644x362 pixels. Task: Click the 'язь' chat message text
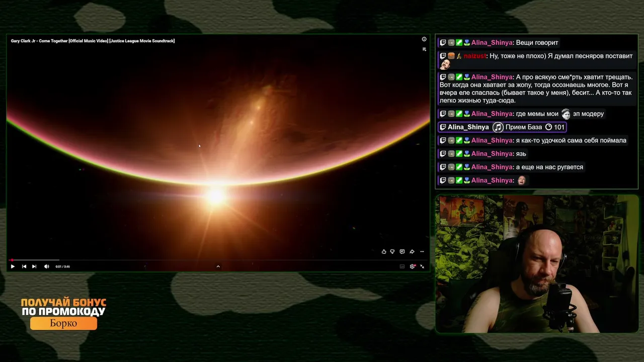point(521,154)
